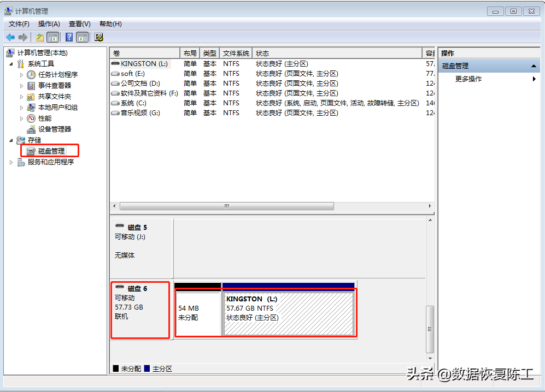
Task: Toggle the show/hide console tree icon
Action: tap(53, 37)
